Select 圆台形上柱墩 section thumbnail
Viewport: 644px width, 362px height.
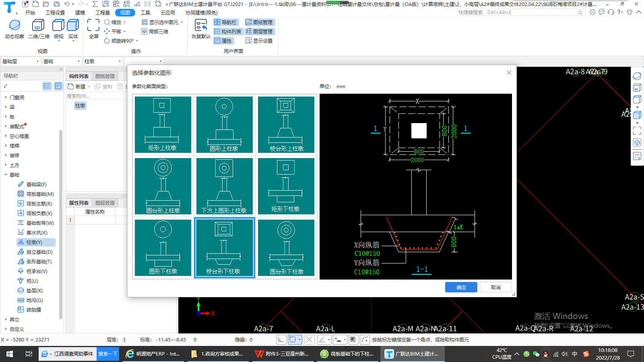(x=163, y=186)
